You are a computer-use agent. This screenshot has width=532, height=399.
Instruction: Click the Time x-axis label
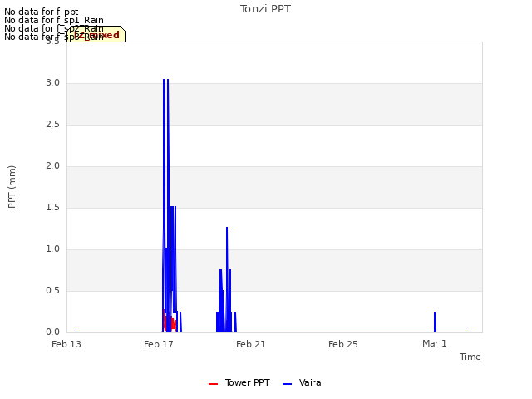470,357
